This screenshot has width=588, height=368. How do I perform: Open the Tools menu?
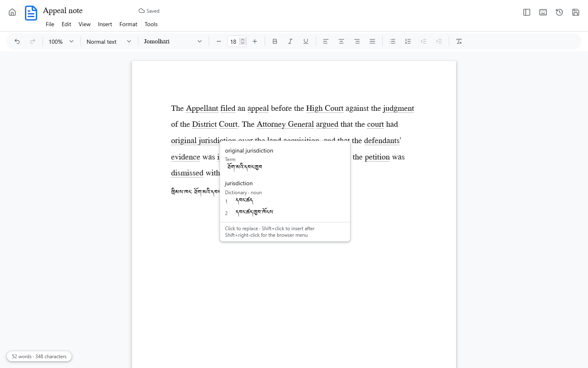(x=151, y=24)
